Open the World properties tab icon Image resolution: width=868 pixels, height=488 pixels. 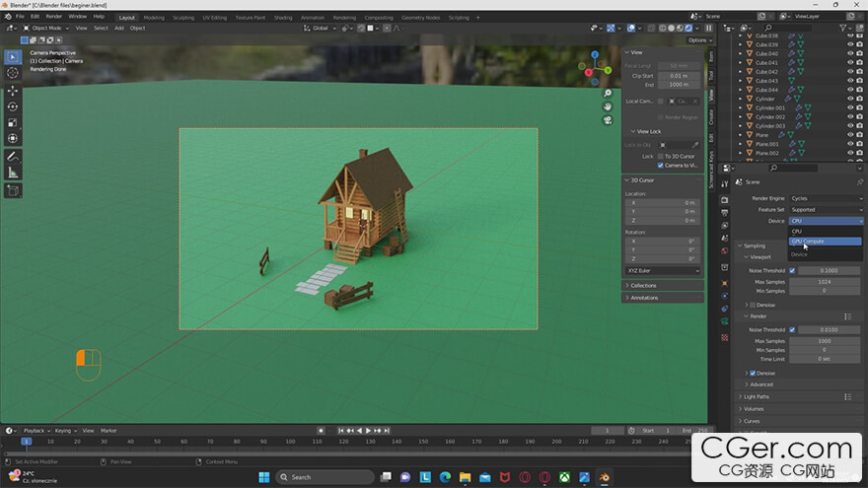click(x=725, y=251)
